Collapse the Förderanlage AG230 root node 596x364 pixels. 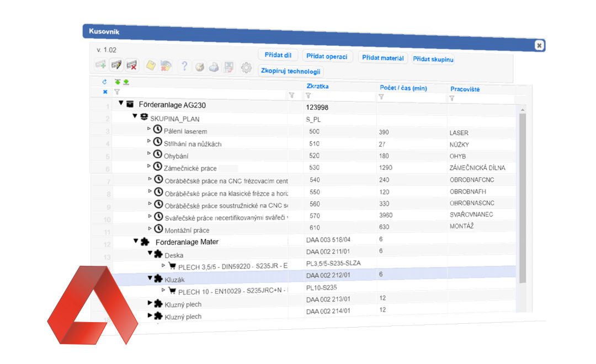pos(121,103)
